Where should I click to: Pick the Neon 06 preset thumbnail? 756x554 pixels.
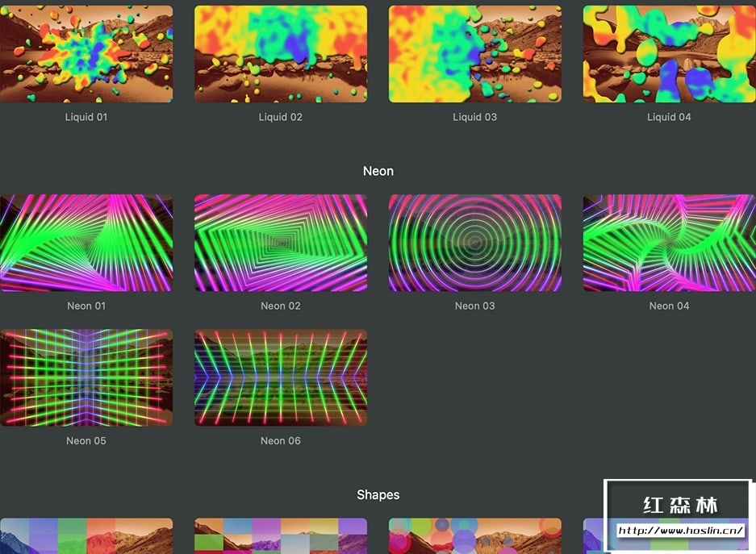(281, 377)
